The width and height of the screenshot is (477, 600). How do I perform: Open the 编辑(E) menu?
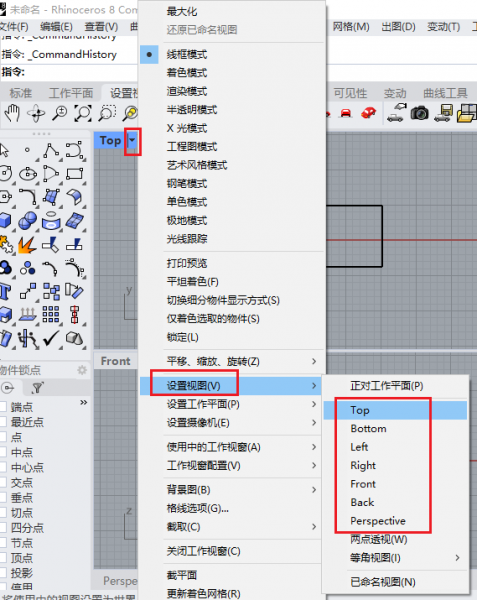pyautogui.click(x=56, y=27)
